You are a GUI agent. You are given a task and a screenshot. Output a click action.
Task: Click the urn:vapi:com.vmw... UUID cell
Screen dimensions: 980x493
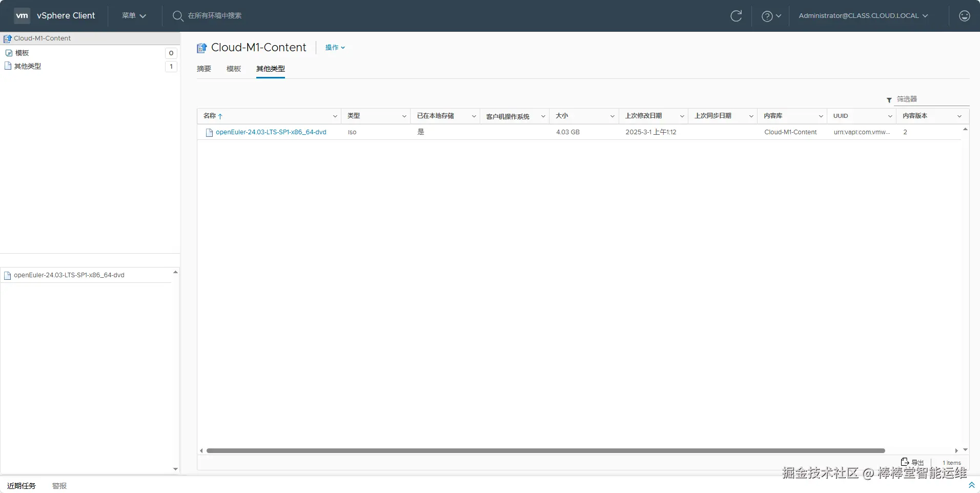[862, 132]
